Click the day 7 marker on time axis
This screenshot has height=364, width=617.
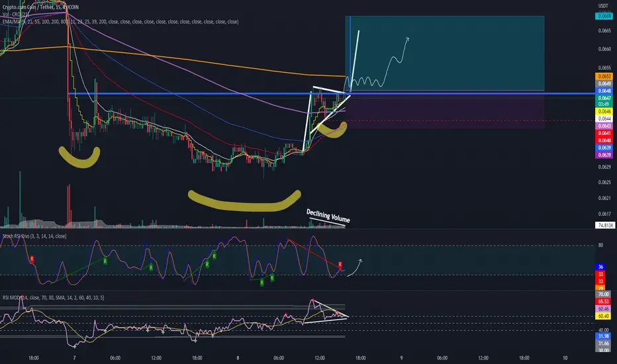point(74,358)
